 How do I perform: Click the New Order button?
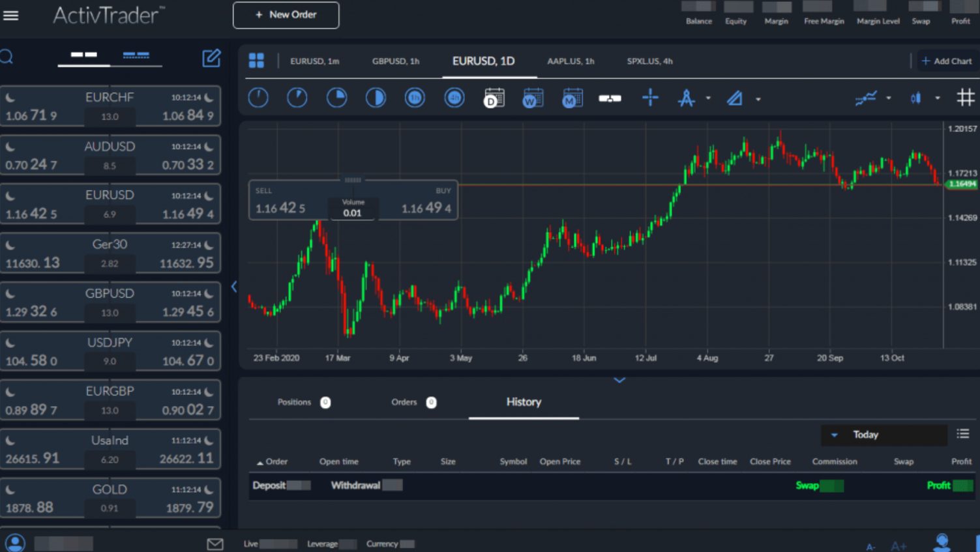tap(286, 15)
